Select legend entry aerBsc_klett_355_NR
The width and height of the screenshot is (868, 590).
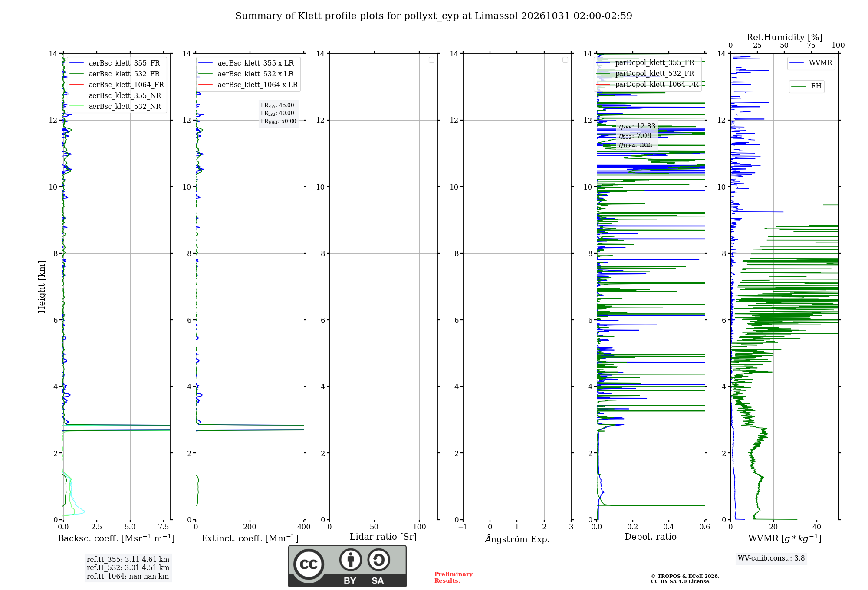[116, 96]
